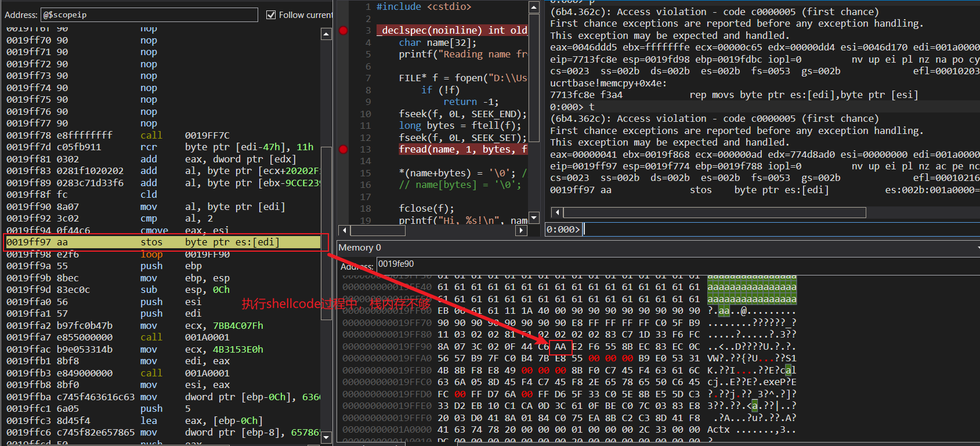Select disassembly row 0019ffc3 lea eax
980x446 pixels.
(163, 420)
